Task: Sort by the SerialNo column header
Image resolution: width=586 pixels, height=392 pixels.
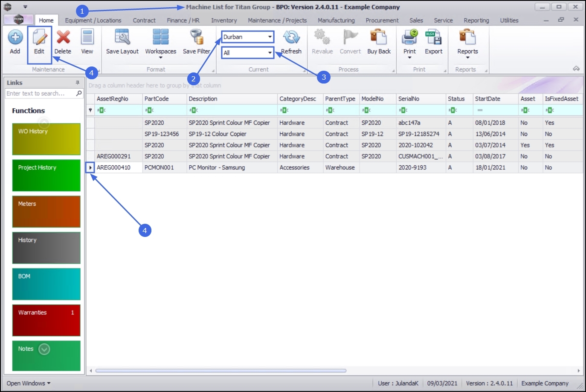Action: tap(421, 99)
